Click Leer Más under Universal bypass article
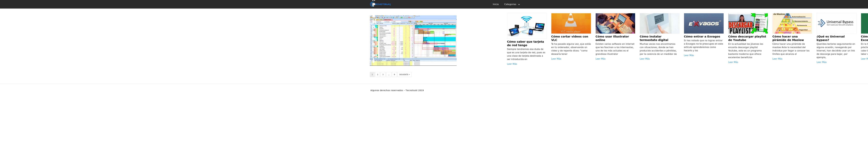The width and height of the screenshot is (868, 151). 821,62
